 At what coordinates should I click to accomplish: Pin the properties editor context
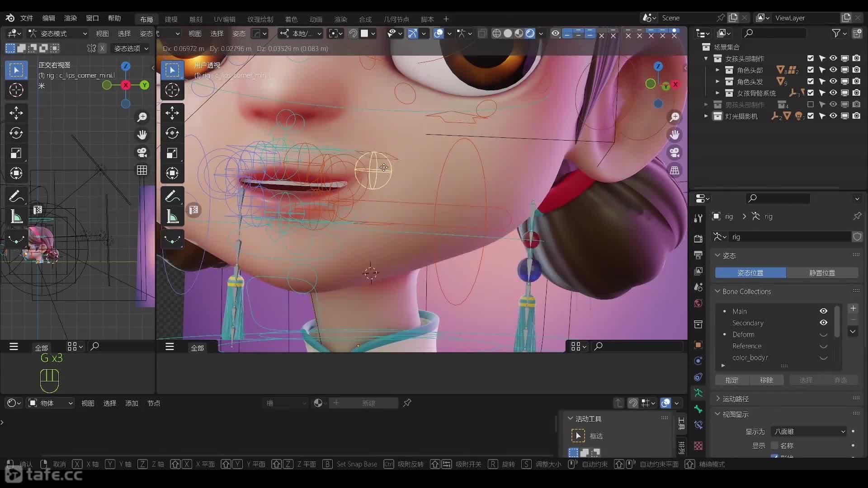pos(857,216)
